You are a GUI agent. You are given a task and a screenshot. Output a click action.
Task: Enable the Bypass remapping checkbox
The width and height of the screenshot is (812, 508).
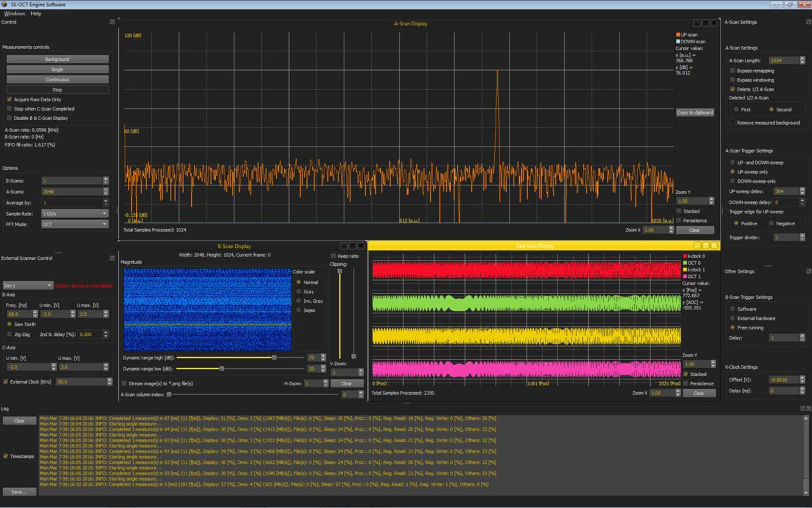732,70
